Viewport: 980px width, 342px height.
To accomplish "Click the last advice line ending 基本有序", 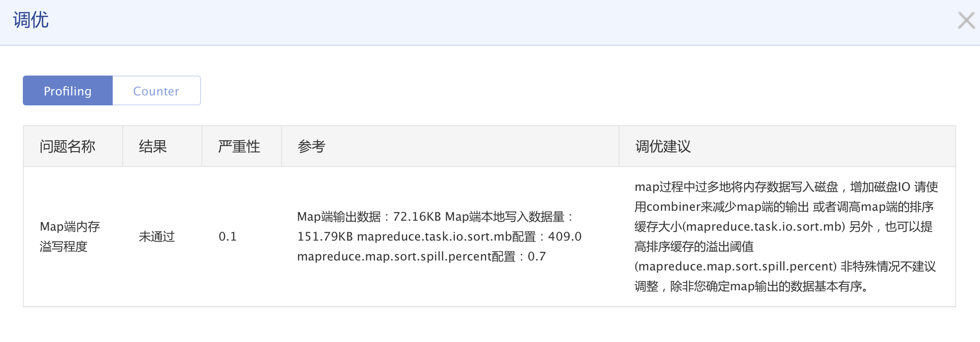I will pos(752,286).
